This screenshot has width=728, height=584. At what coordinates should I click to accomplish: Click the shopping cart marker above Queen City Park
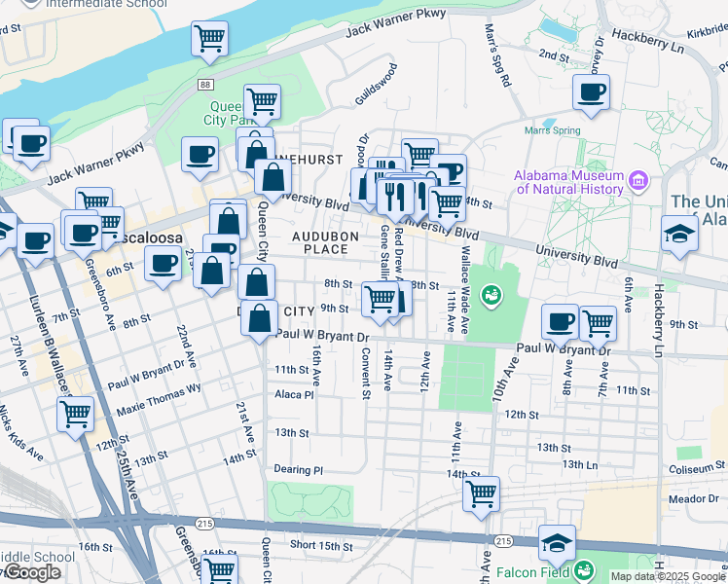[x=262, y=100]
